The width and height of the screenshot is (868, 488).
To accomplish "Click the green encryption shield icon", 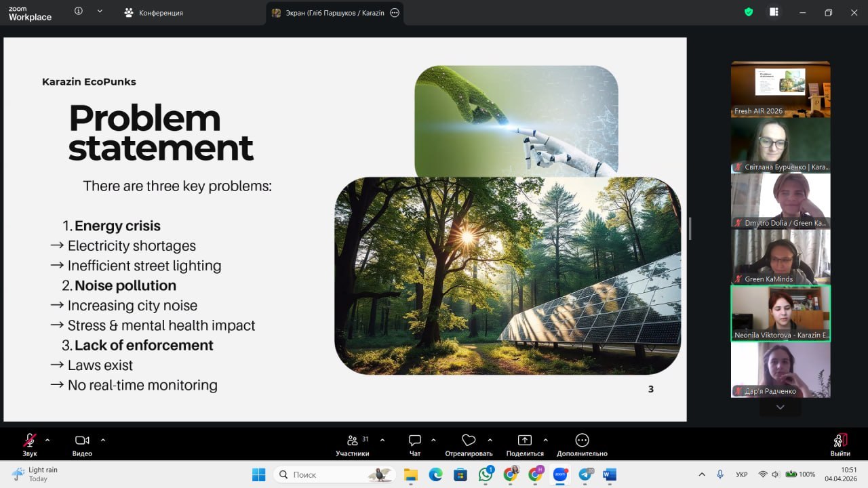I will (x=749, y=12).
